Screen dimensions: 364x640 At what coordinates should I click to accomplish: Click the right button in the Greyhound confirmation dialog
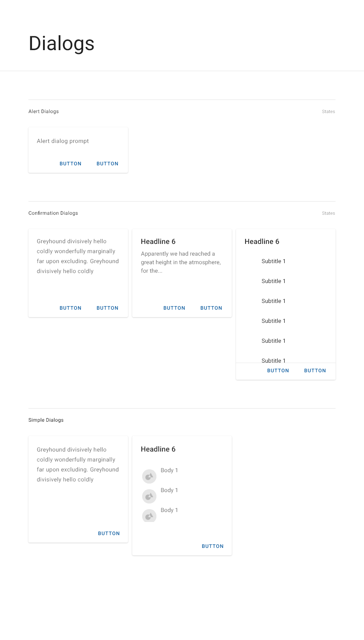tap(107, 308)
